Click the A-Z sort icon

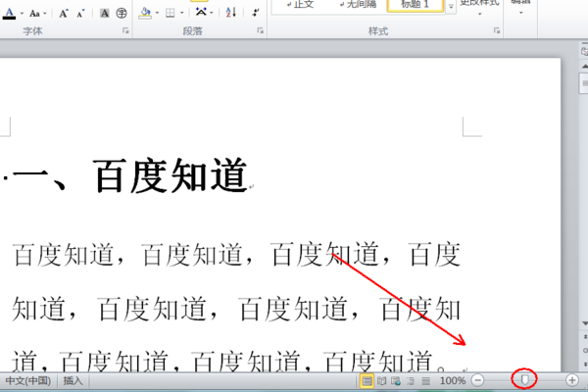231,13
